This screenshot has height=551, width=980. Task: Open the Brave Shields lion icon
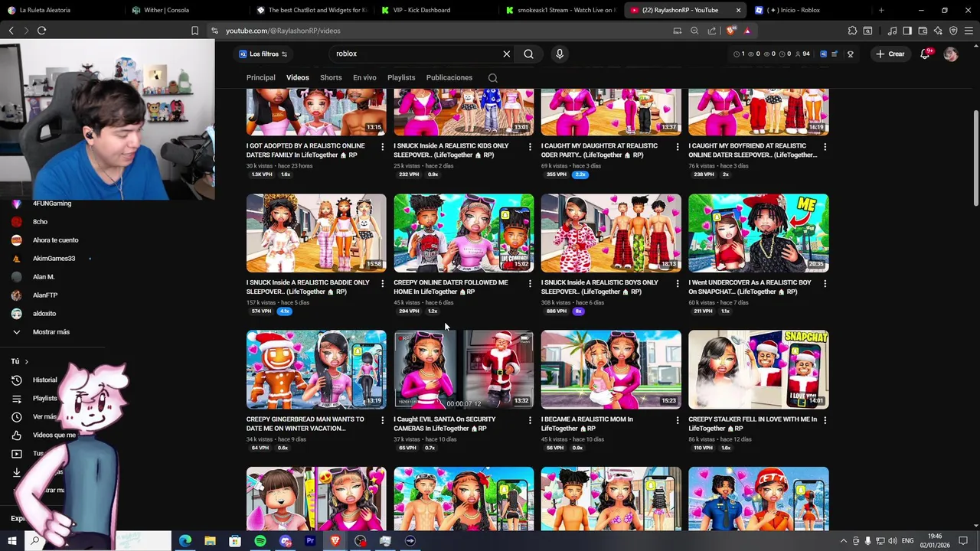(731, 31)
